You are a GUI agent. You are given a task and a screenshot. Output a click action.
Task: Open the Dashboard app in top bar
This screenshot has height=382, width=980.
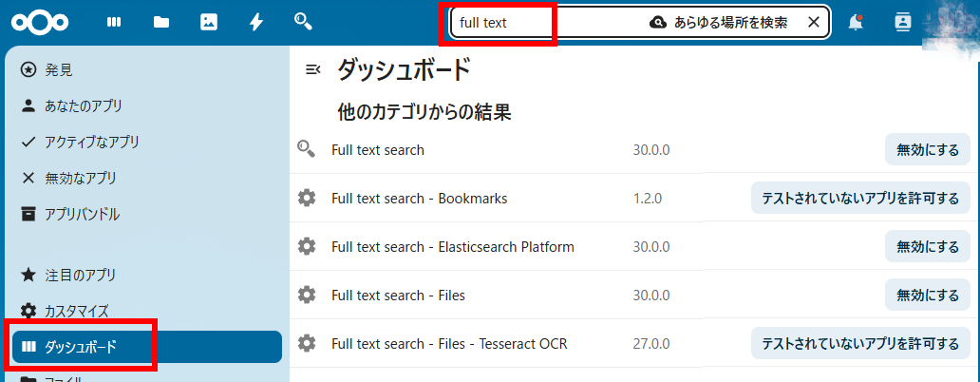114,23
